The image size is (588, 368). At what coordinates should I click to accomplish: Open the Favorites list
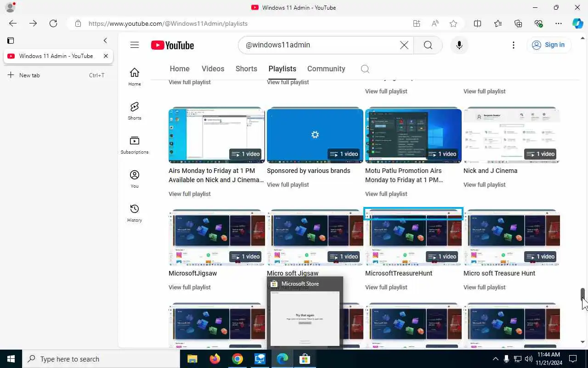[x=498, y=23]
